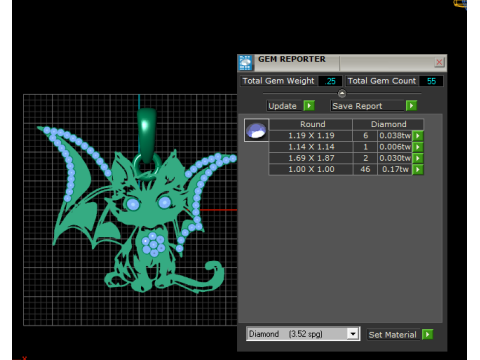
Task: Click the Diamond column header
Action: click(x=388, y=124)
